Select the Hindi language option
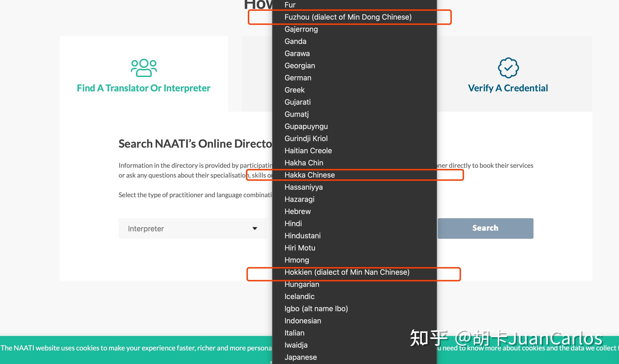619x364 pixels. click(x=293, y=224)
